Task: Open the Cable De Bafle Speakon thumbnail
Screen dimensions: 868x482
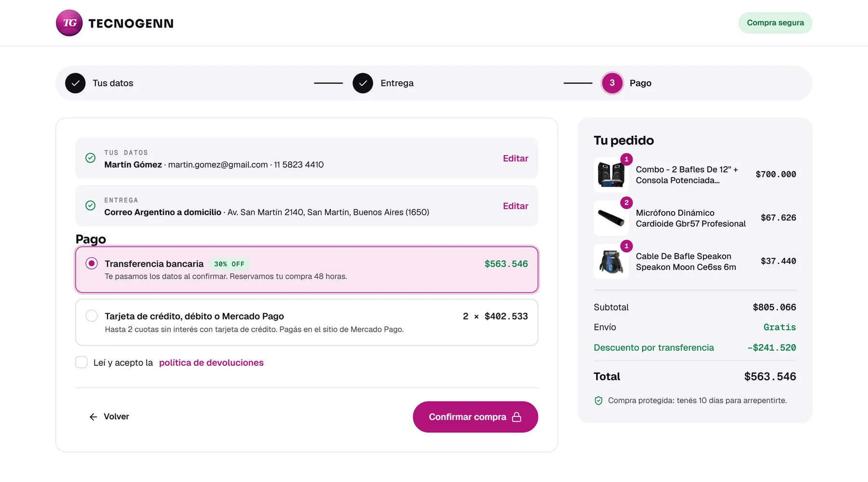Action: pos(611,261)
